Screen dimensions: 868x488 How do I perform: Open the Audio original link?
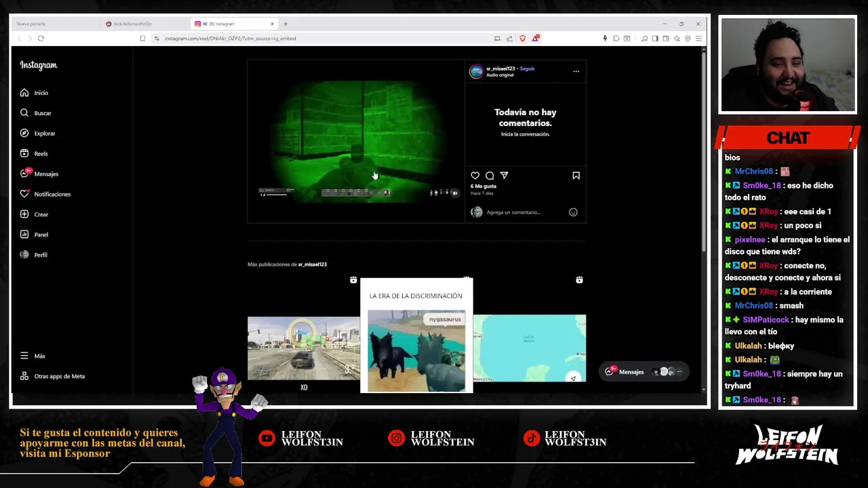500,75
